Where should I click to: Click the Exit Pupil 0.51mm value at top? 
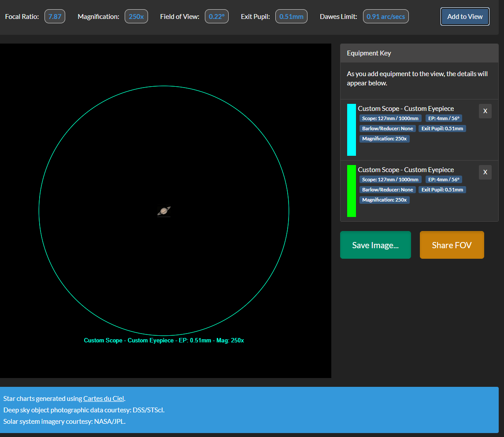pos(291,17)
